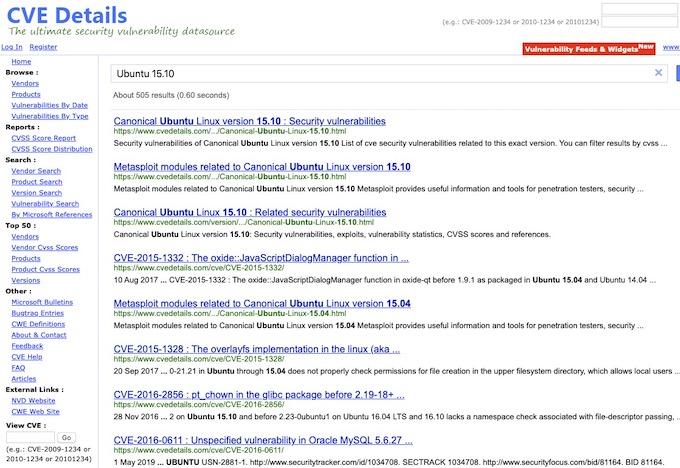This screenshot has width=680, height=468.
Task: Click the 'About 505 results' text
Action: tap(171, 95)
